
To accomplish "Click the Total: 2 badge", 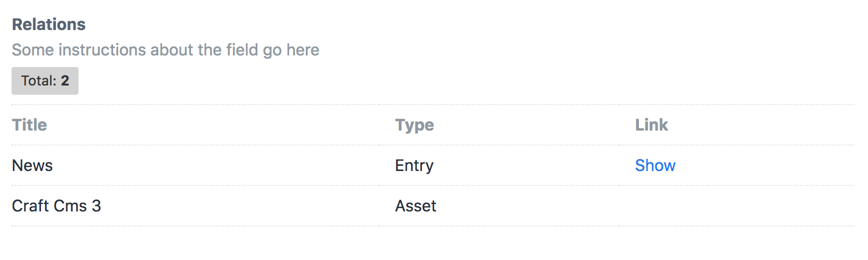I will tap(45, 81).
